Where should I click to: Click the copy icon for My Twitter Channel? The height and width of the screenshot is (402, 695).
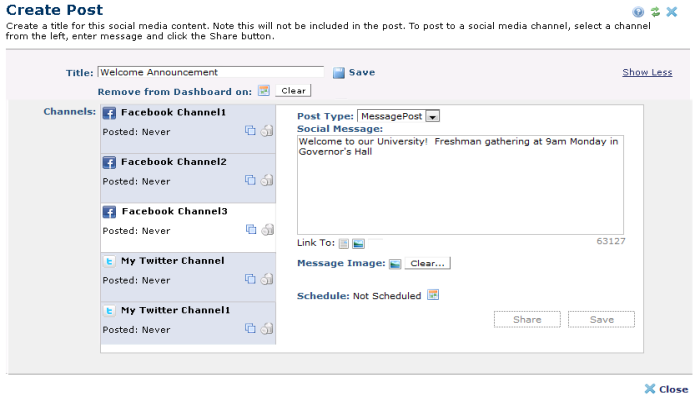point(251,280)
